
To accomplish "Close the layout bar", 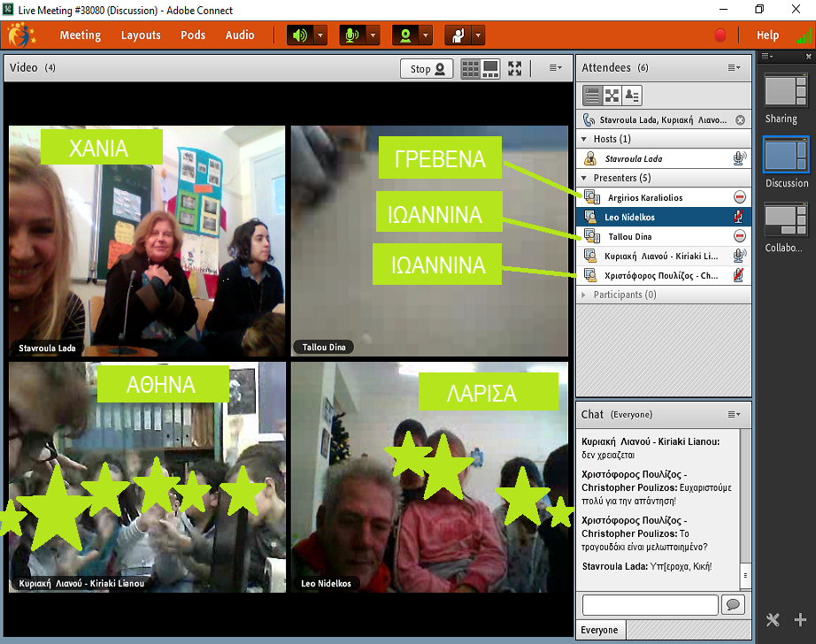I will [809, 57].
